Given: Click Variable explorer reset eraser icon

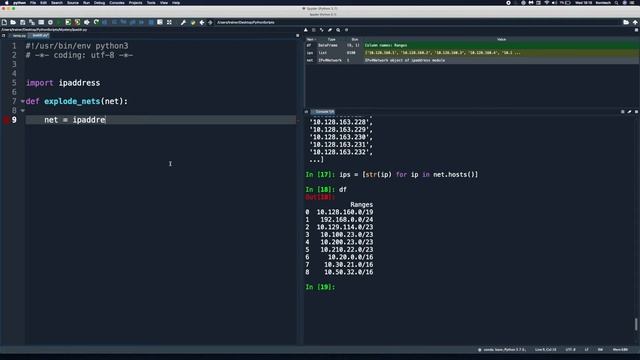Looking at the screenshot, I should pos(330,30).
